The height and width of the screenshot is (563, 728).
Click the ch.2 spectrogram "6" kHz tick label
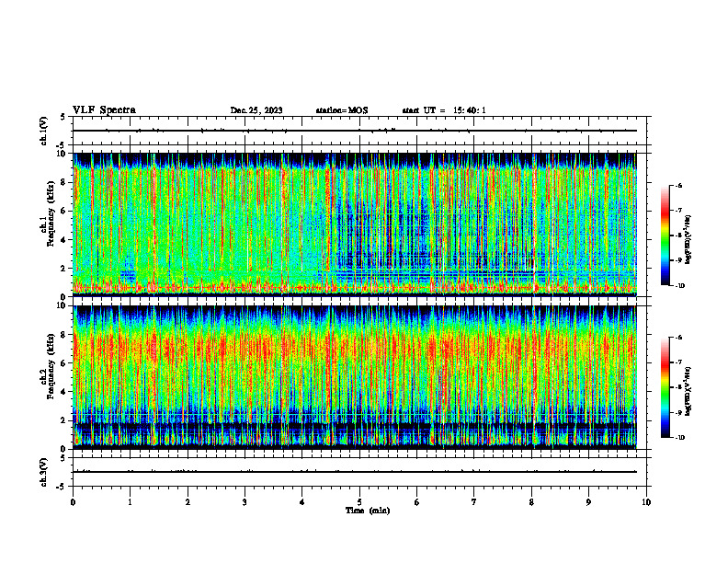[64, 363]
